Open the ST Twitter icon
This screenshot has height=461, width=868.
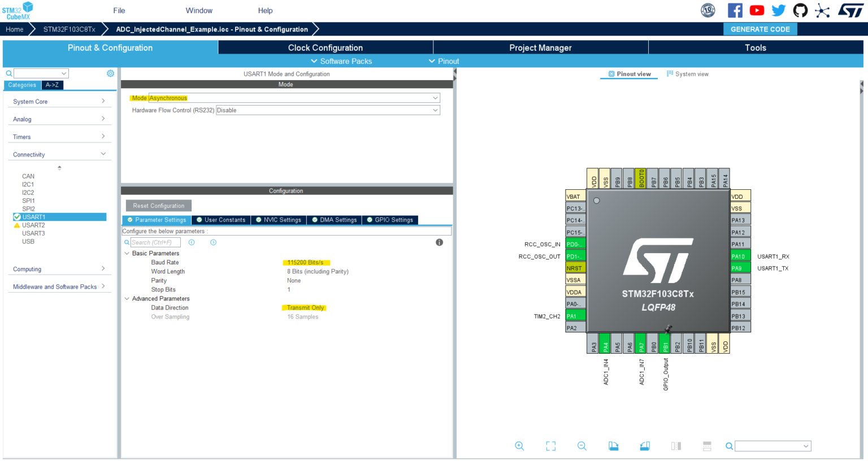pyautogui.click(x=778, y=10)
